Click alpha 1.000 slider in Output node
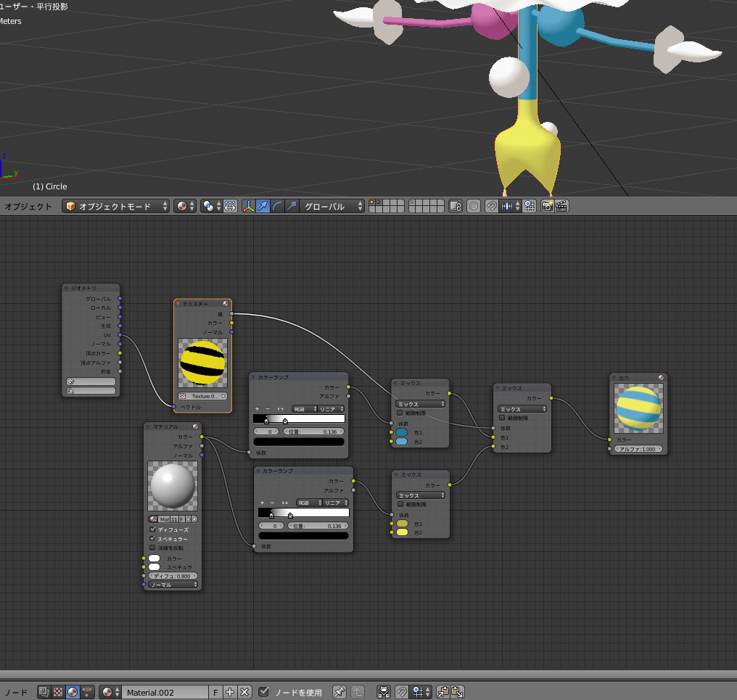737x700 pixels. [638, 449]
